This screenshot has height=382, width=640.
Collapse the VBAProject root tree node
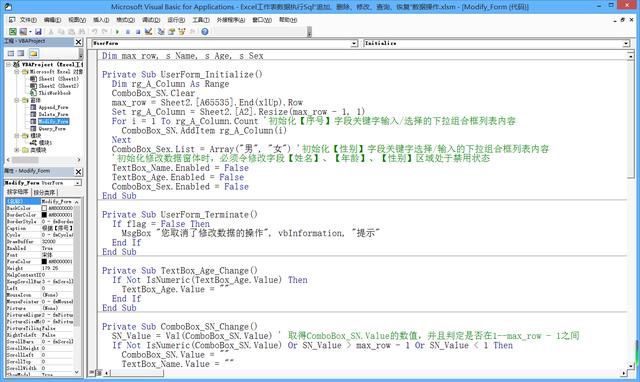click(8, 64)
